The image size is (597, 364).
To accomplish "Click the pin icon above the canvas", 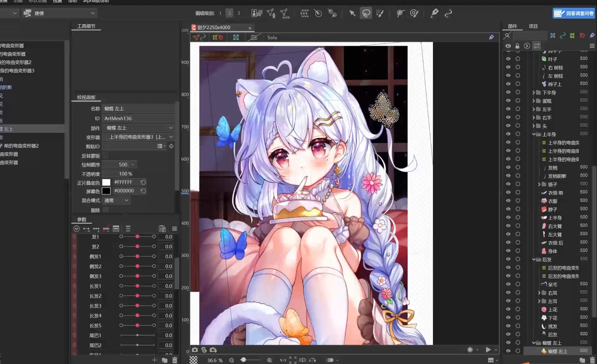I will point(491,37).
